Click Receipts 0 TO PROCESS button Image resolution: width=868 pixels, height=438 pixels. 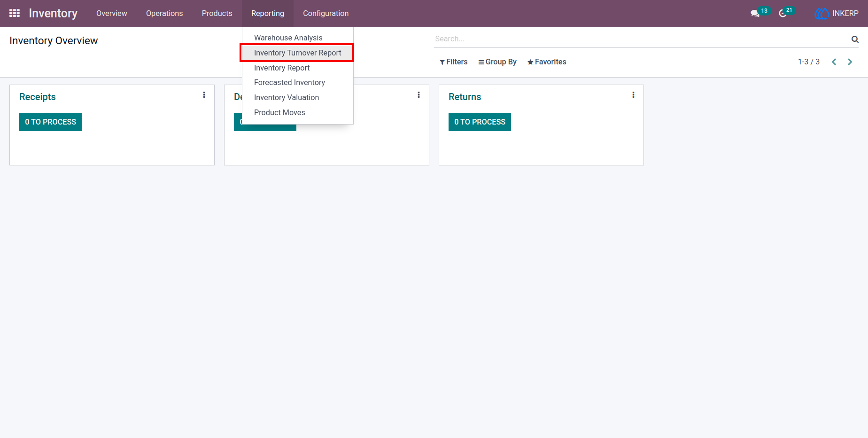tap(50, 122)
